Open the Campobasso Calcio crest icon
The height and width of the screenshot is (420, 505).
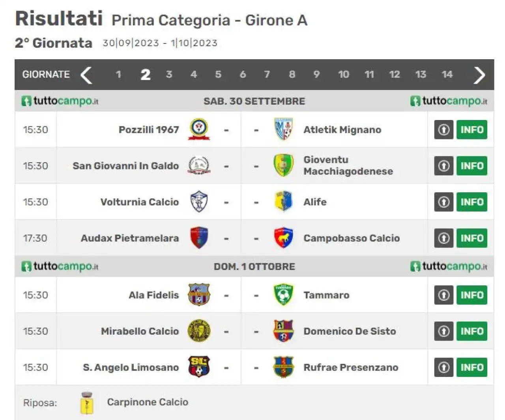(283, 238)
